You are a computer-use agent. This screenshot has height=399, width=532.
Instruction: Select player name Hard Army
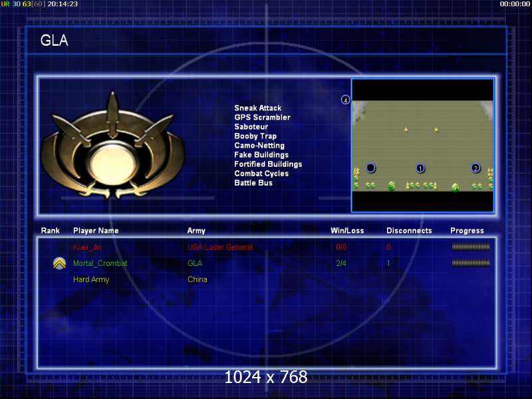tap(91, 279)
